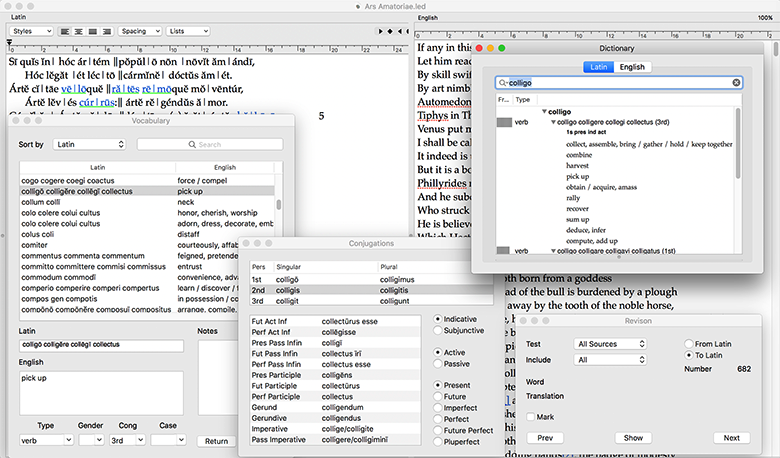
Task: Choose Pluperfect tense
Action: tap(438, 442)
